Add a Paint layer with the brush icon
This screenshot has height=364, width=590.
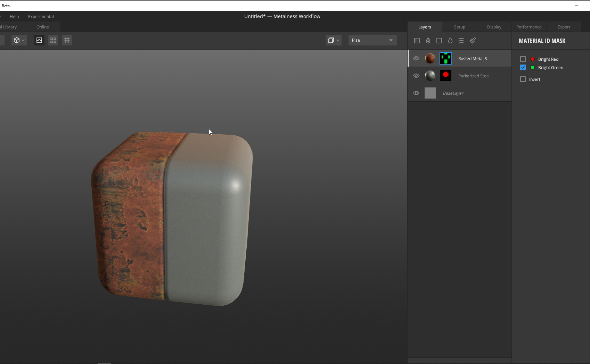[x=472, y=41]
